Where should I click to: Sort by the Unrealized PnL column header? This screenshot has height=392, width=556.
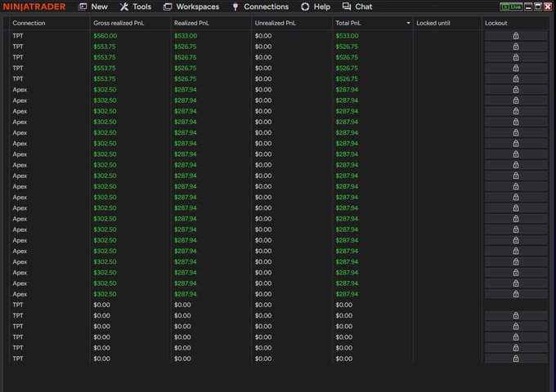[x=276, y=23]
